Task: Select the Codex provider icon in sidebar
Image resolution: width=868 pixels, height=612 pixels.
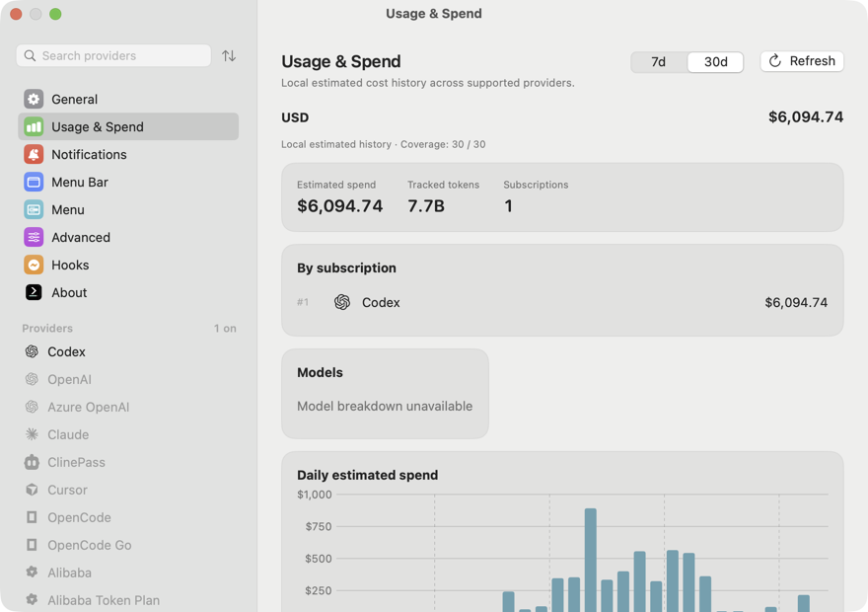Action: tap(33, 351)
